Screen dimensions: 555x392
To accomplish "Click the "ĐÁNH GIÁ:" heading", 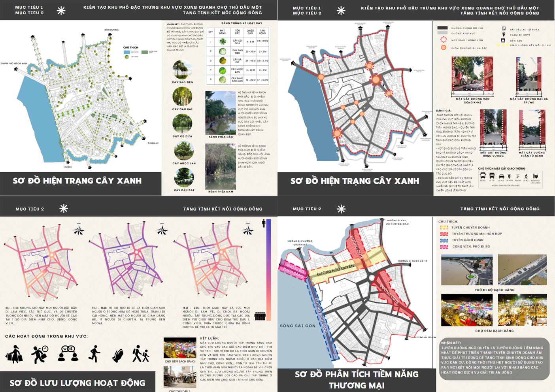I will point(444,111).
